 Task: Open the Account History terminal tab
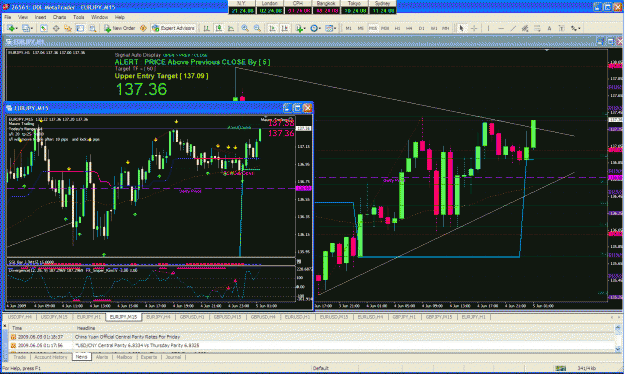pos(51,357)
